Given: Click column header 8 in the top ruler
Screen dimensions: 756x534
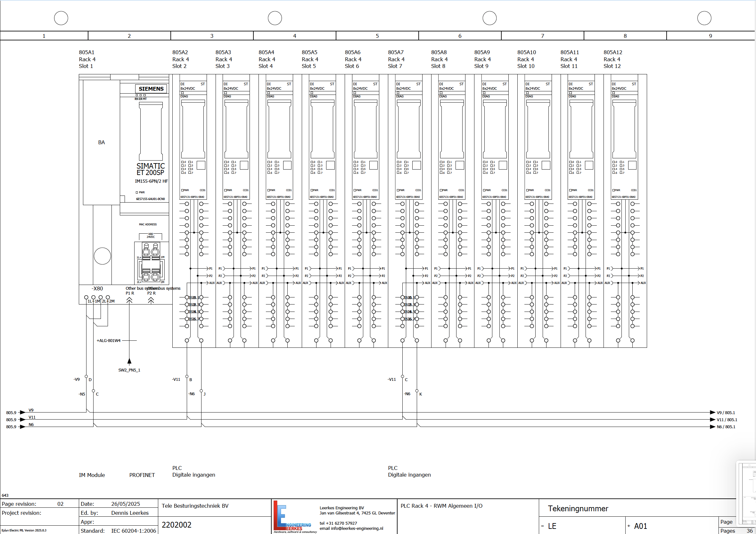Looking at the screenshot, I should 625,36.
